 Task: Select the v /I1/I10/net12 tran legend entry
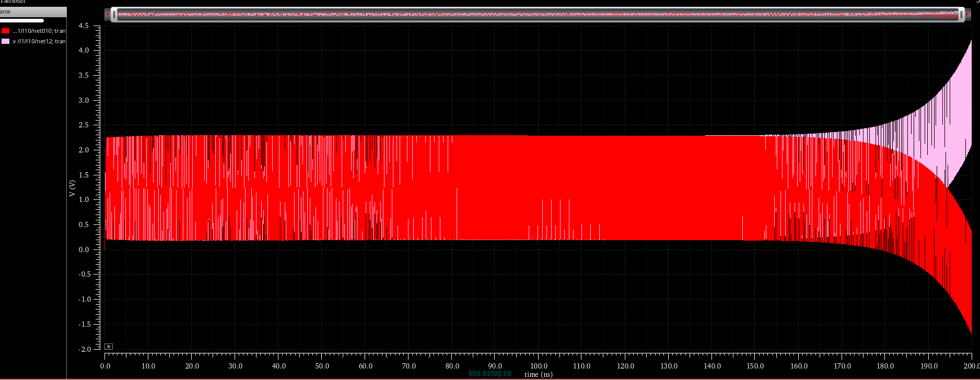click(x=39, y=41)
